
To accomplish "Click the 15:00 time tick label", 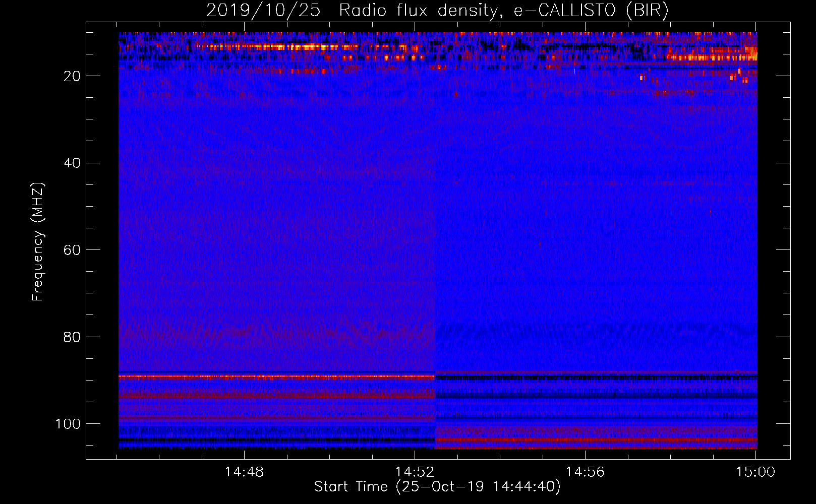I will tap(755, 472).
